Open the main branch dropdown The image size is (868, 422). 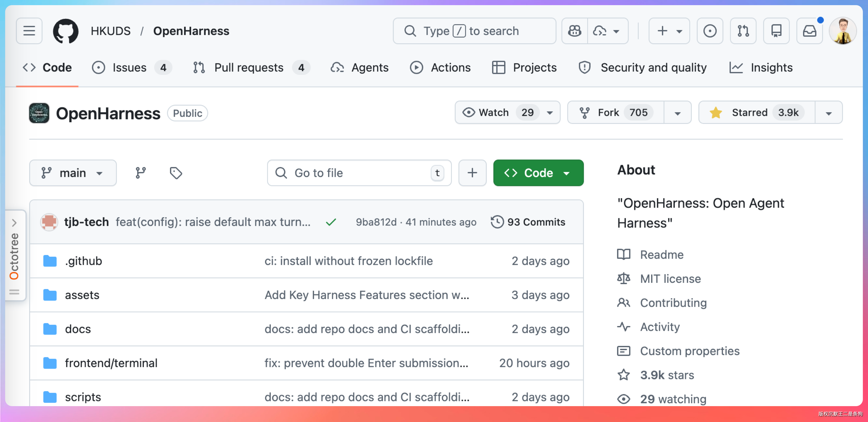coord(73,173)
